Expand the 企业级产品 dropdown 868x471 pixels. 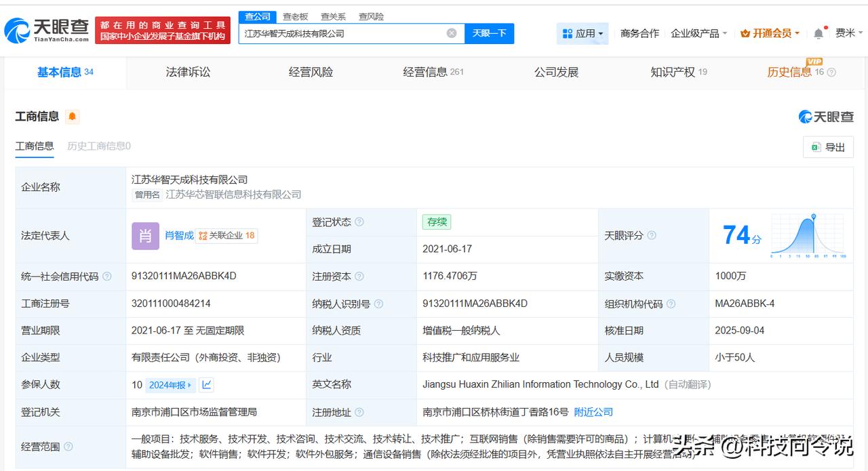pyautogui.click(x=698, y=33)
